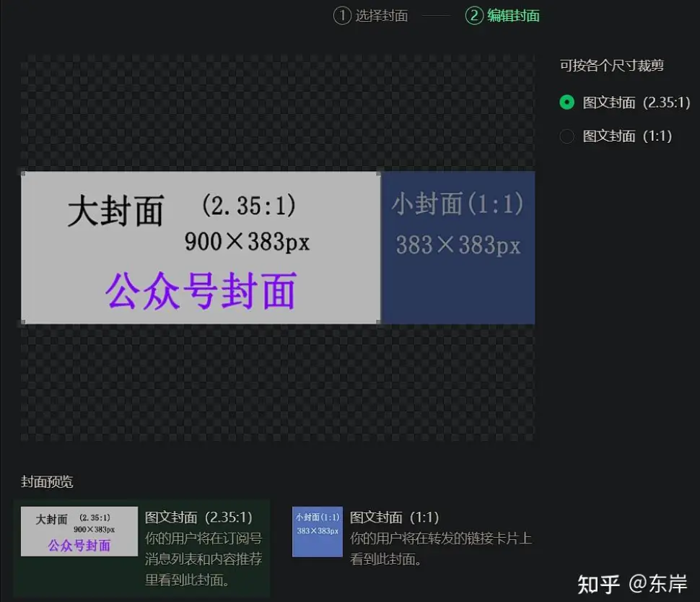Screen dimensions: 700x602
Task: Choose the 图文封面 (1:1) radio option
Action: (567, 136)
